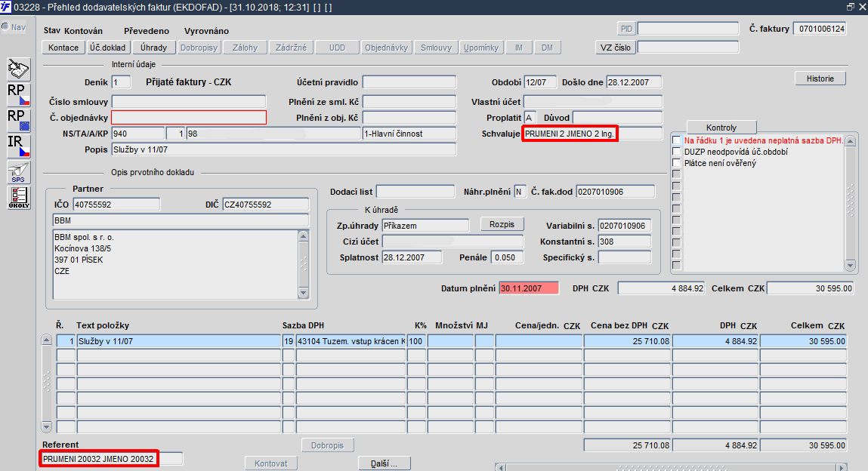Click the Č. objednávky input field

coord(189,117)
